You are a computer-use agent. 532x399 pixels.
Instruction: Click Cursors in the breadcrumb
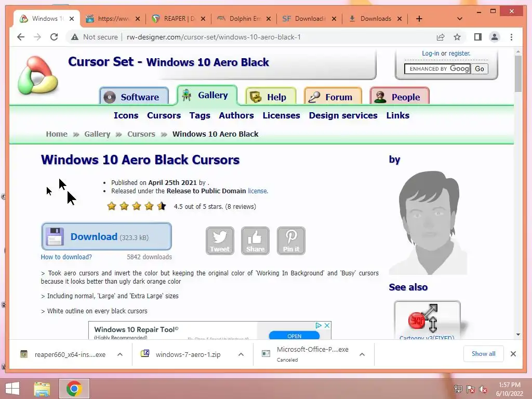(x=141, y=134)
